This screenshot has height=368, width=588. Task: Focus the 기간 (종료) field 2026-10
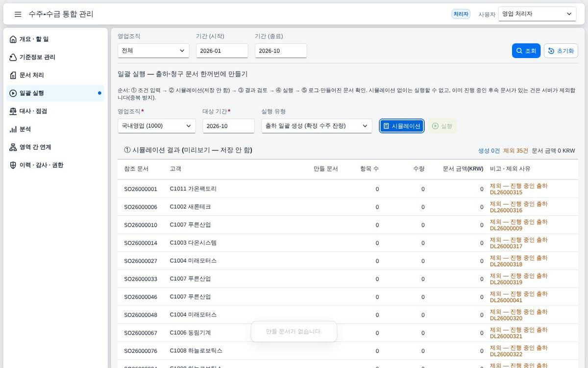pyautogui.click(x=281, y=51)
